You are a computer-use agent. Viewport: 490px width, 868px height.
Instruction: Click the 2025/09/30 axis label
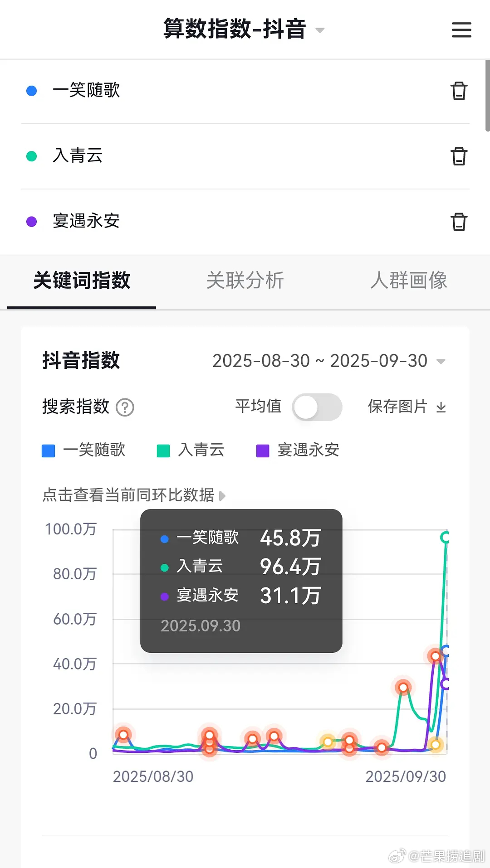click(406, 776)
